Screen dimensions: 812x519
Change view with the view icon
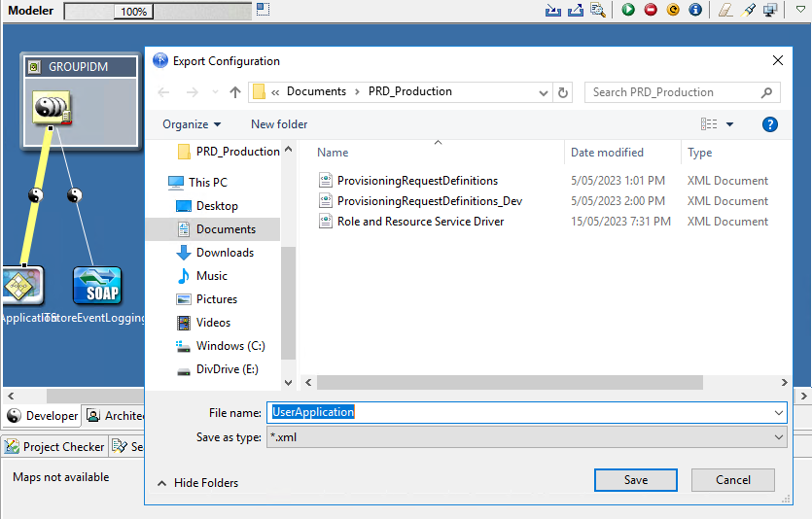click(x=709, y=124)
